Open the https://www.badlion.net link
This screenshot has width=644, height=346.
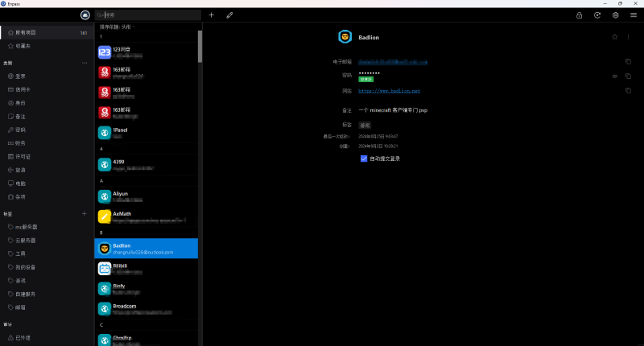click(x=389, y=91)
